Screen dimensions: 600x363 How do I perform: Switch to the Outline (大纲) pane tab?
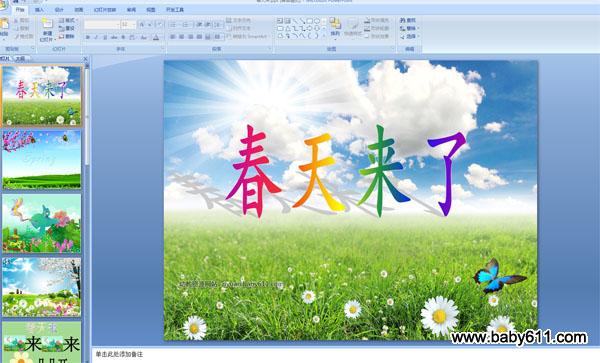click(x=20, y=59)
